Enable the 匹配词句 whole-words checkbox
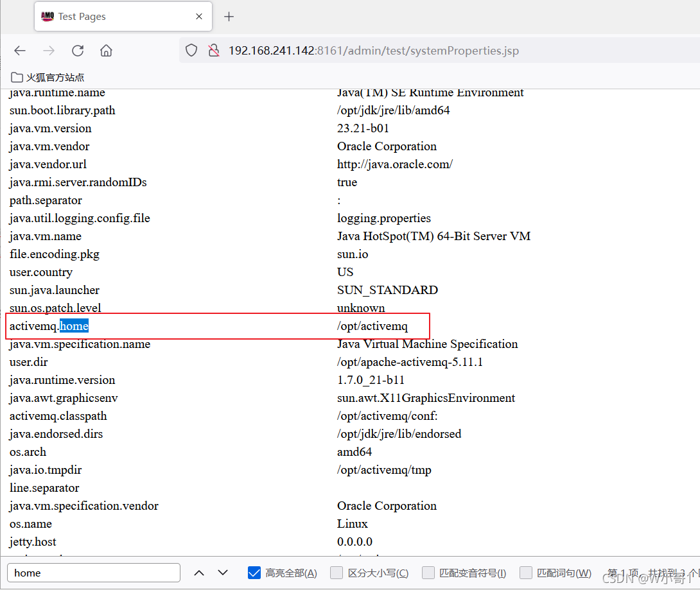 526,573
